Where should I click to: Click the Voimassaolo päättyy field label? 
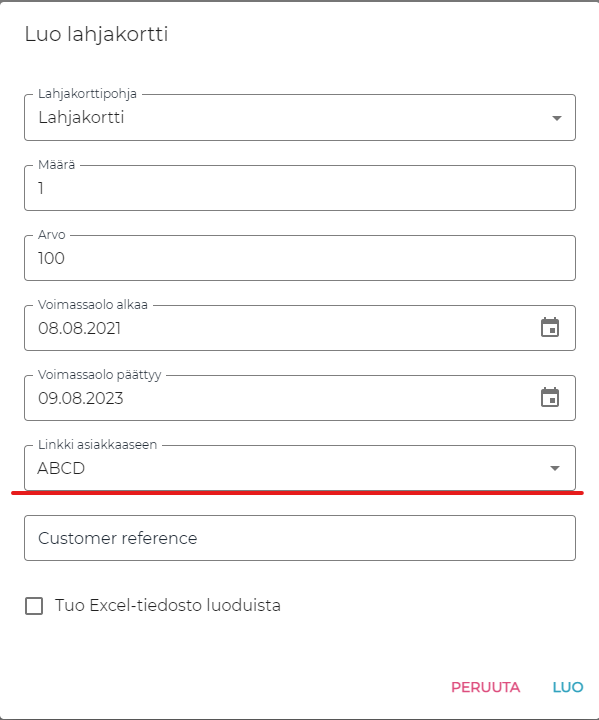[100, 375]
